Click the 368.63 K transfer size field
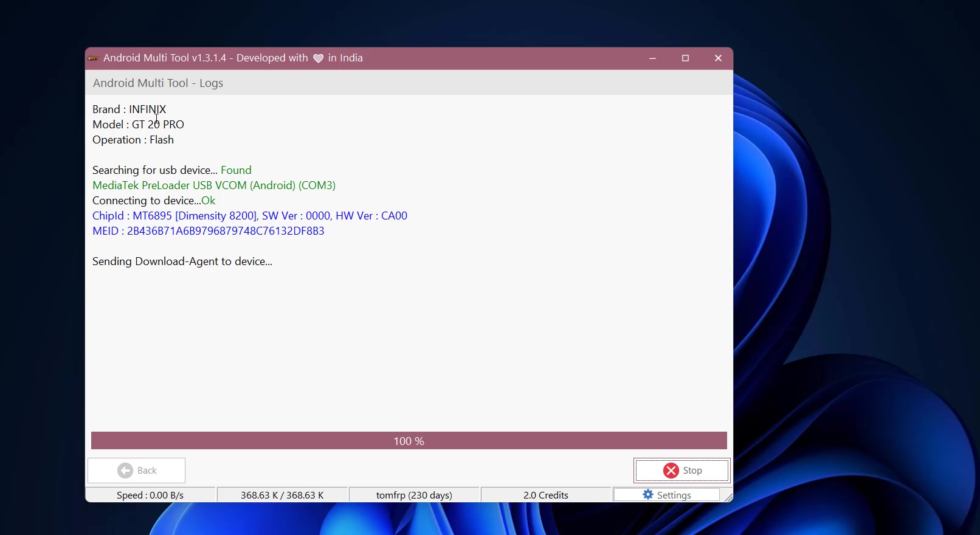980x535 pixels. pos(282,495)
